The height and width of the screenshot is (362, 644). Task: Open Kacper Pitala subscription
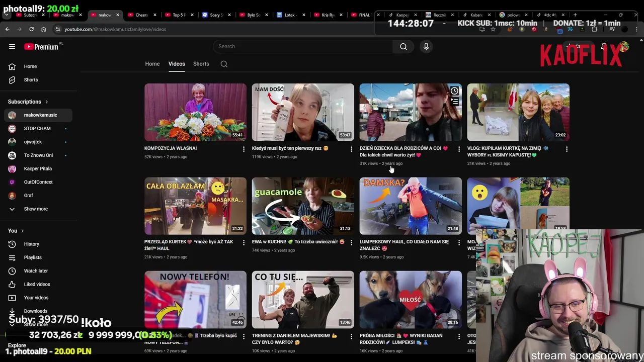(x=38, y=169)
